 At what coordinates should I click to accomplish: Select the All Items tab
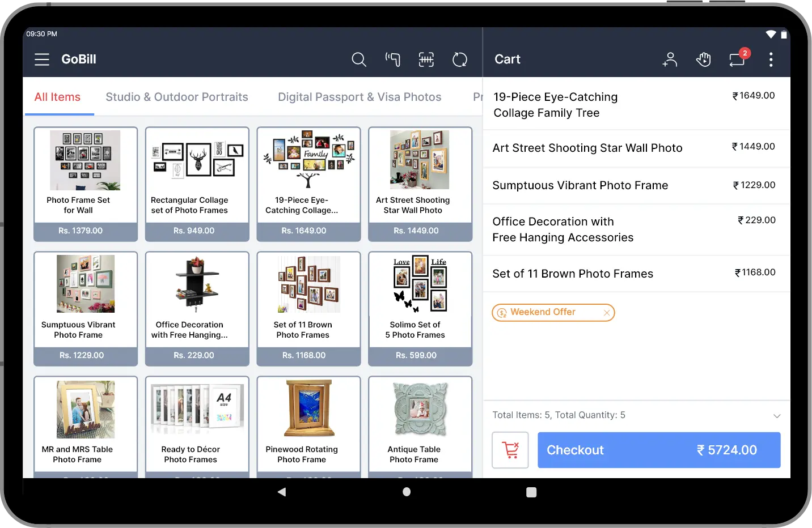point(57,97)
